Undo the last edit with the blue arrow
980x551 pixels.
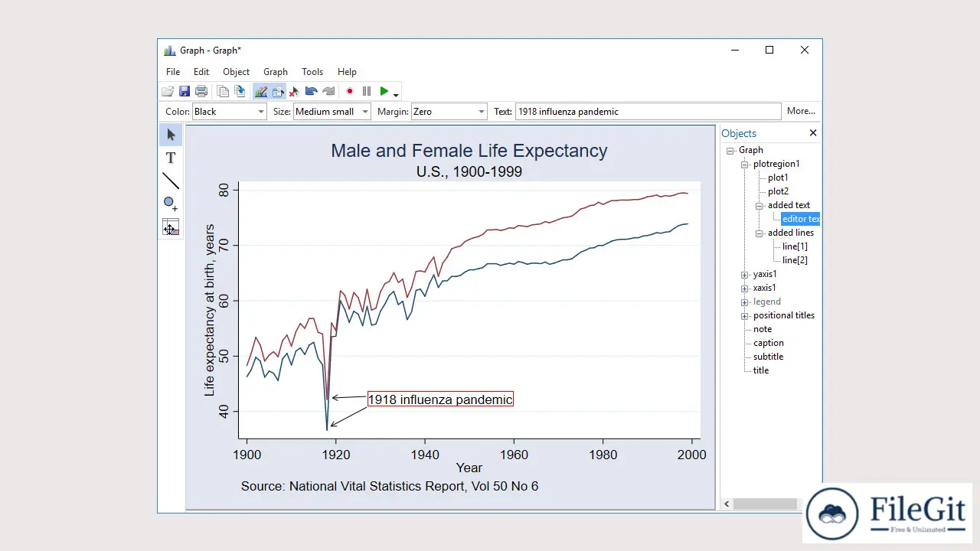[311, 92]
